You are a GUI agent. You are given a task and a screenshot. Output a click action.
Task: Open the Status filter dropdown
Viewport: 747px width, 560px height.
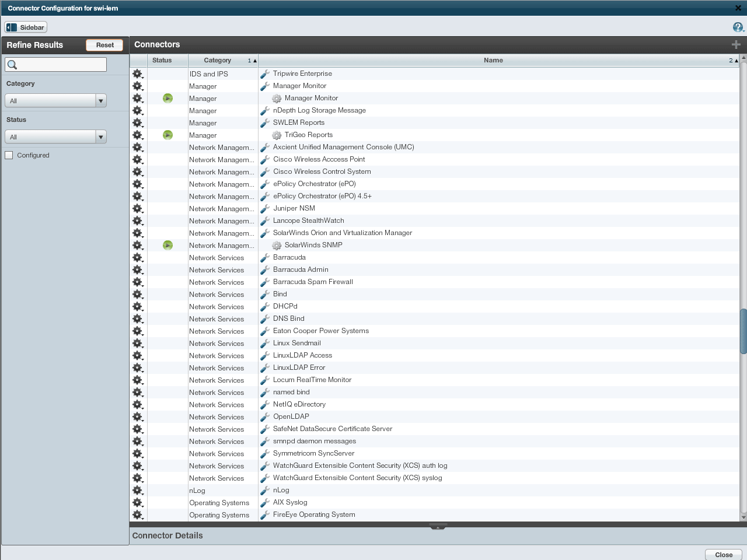(x=55, y=136)
